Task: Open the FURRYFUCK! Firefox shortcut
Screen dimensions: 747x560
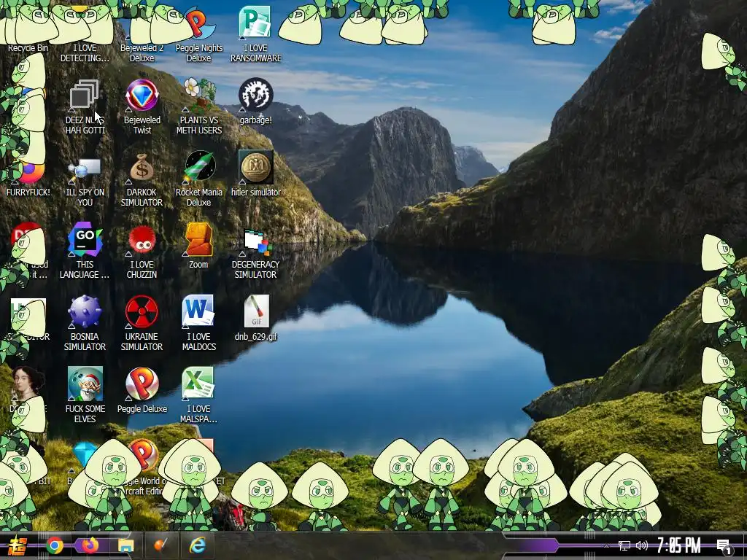Action: (28, 179)
